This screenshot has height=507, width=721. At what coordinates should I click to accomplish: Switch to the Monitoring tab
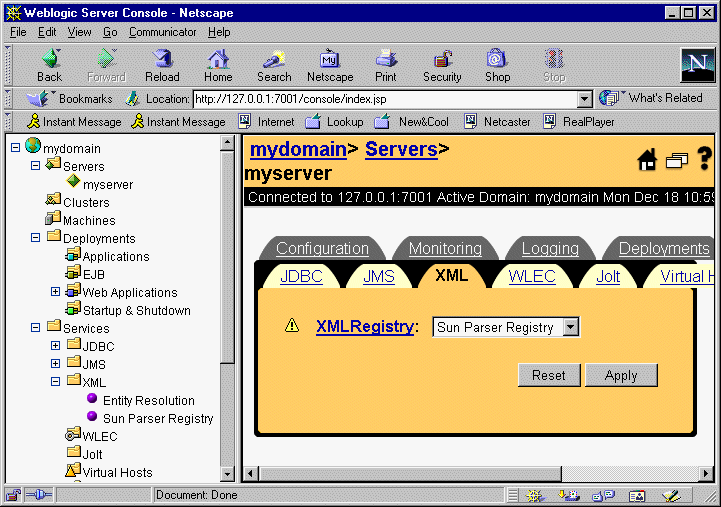(445, 248)
